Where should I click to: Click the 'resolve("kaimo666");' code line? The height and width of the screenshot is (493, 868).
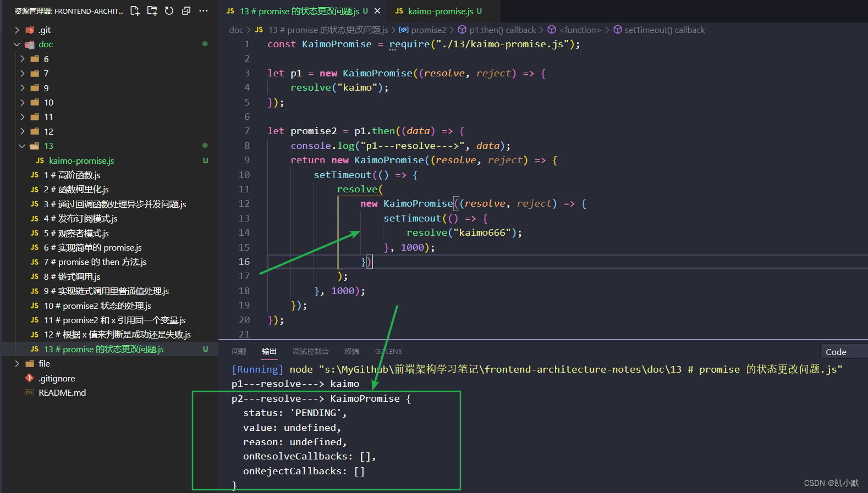point(464,232)
